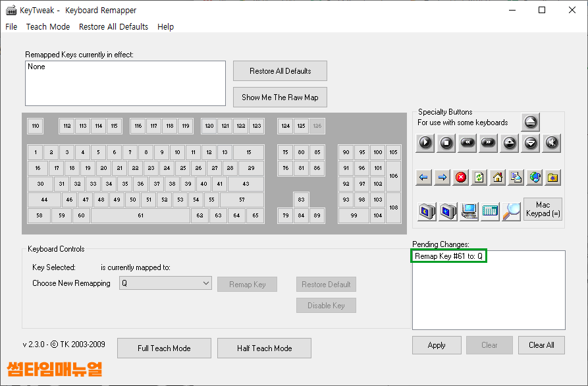Select numpad key 108 on keyboard layout

[x=393, y=207]
